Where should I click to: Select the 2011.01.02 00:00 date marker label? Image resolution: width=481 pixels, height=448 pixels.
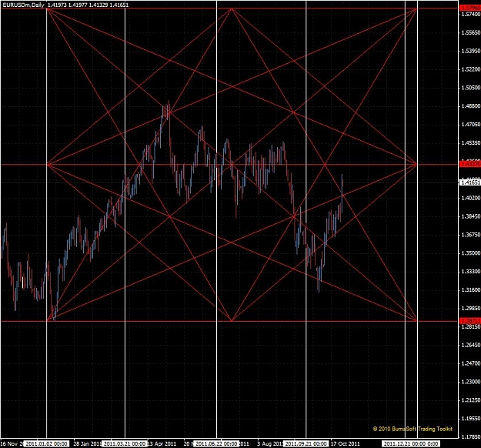(47, 443)
